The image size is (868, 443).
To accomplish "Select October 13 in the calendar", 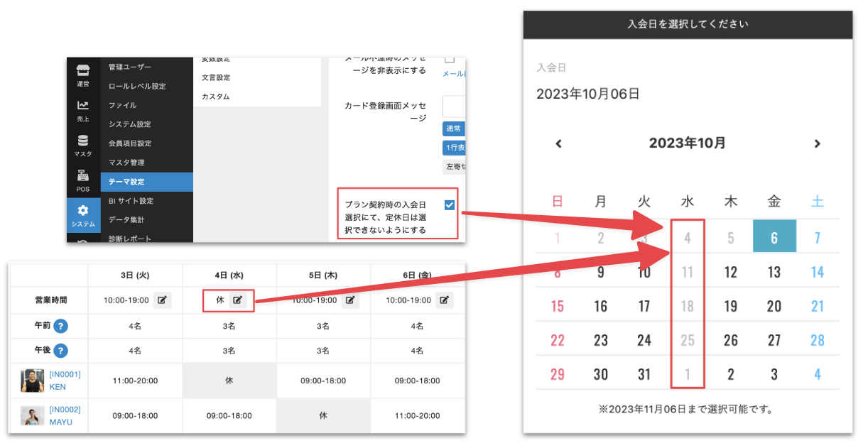I will pos(774,272).
